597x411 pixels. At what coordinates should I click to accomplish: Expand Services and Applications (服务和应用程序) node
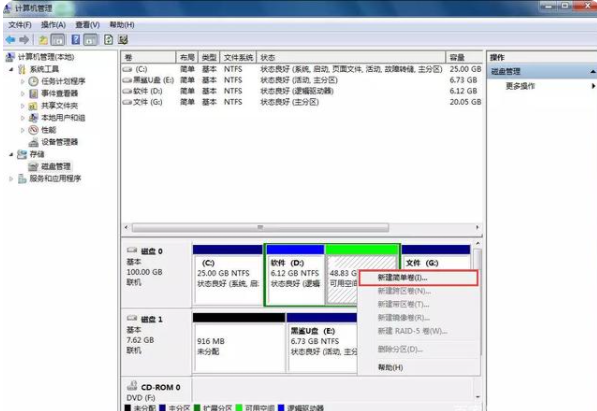pyautogui.click(x=11, y=178)
